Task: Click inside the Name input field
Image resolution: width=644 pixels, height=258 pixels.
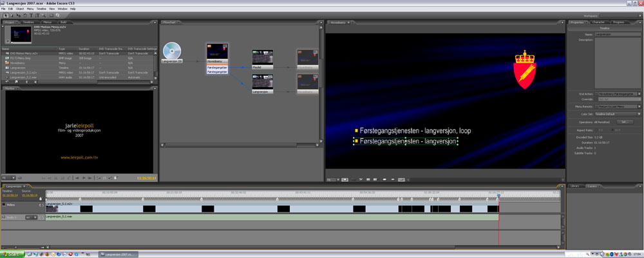Action: [618, 34]
